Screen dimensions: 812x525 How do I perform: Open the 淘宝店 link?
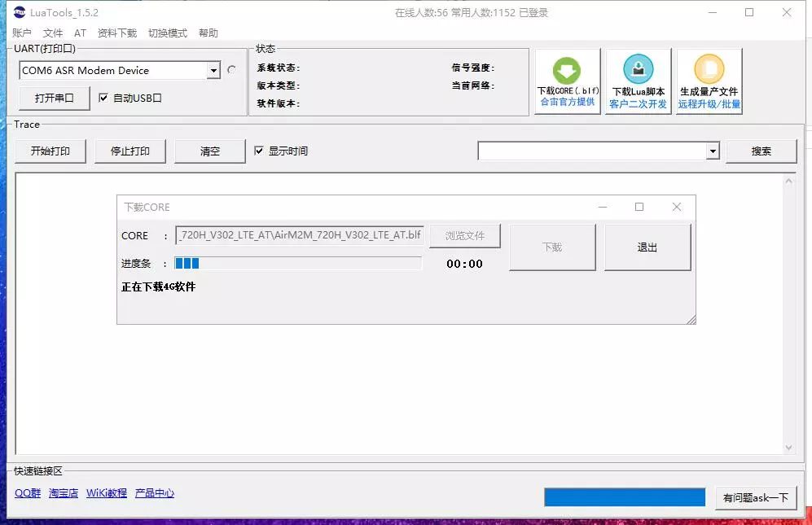point(64,493)
